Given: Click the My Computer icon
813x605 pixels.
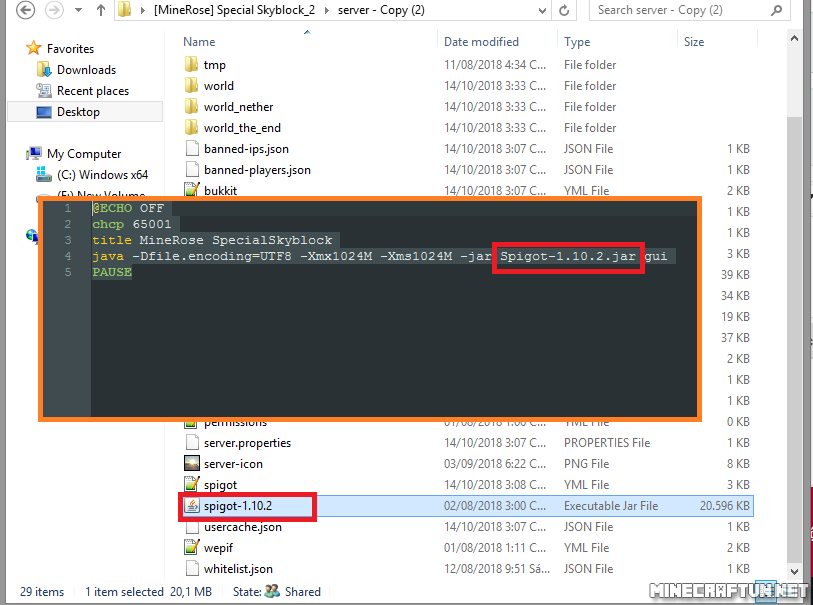Looking at the screenshot, I should coord(34,153).
